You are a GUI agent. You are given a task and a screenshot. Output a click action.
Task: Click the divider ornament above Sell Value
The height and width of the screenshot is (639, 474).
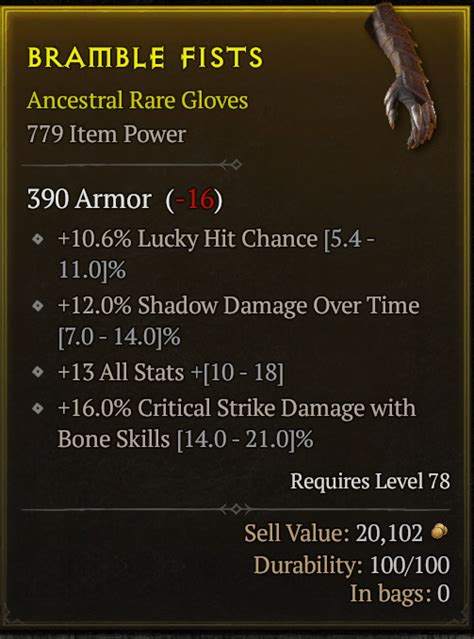click(236, 509)
